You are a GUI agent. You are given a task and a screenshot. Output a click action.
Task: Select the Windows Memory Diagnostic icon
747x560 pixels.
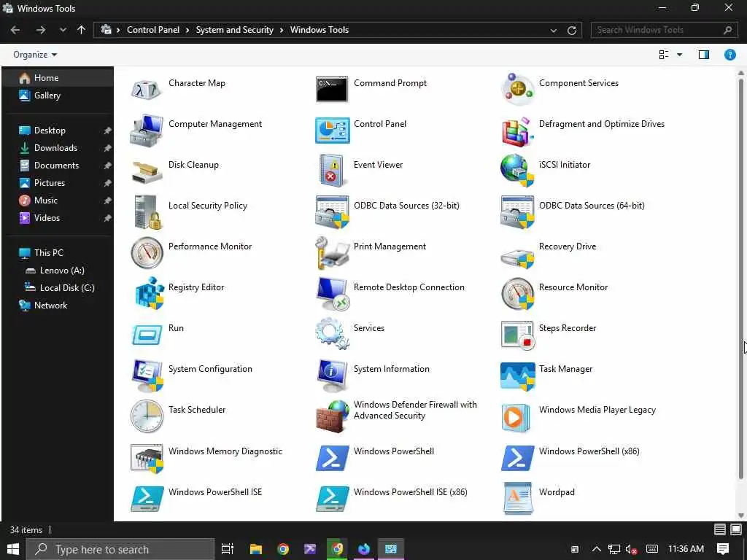[x=147, y=459]
